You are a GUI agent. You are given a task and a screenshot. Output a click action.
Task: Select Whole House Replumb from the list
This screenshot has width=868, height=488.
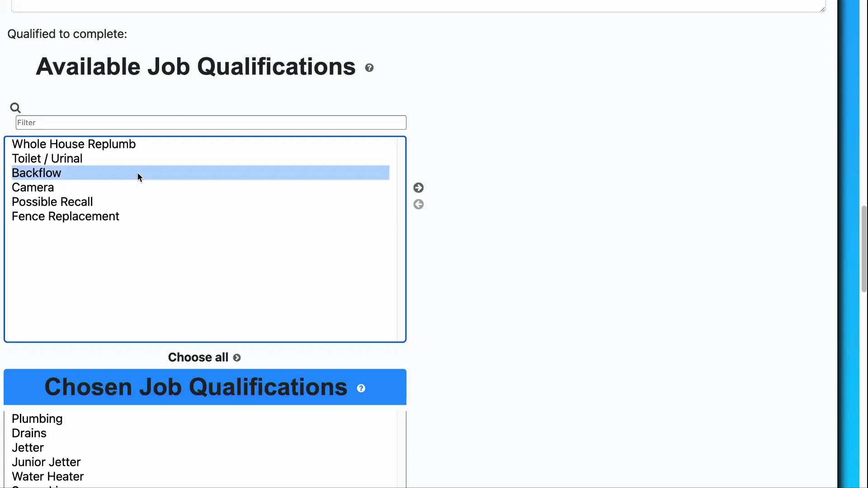(73, 144)
